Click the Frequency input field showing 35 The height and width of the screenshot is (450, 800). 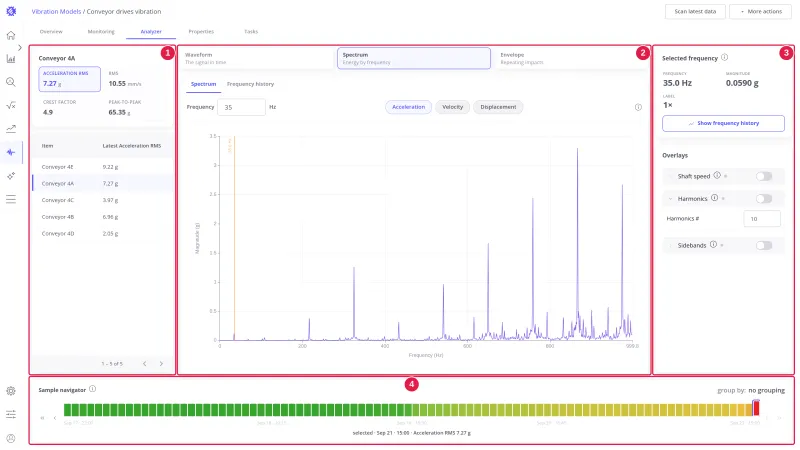pyautogui.click(x=241, y=107)
